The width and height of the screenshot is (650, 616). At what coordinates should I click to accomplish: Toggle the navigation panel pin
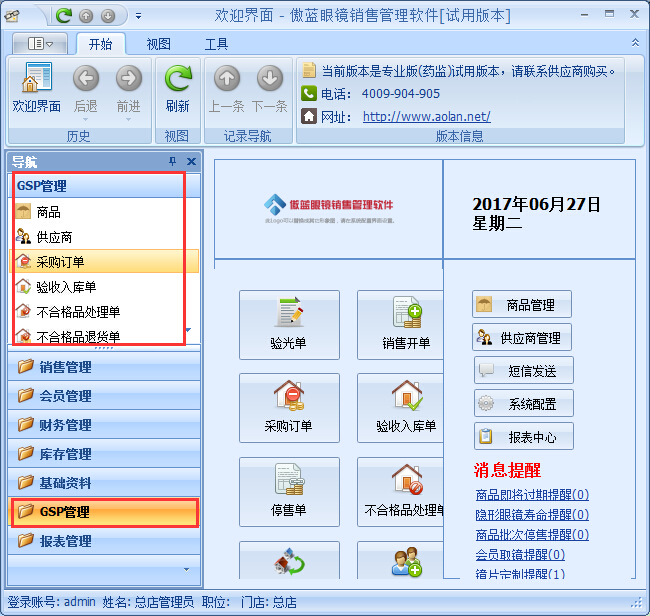[172, 161]
